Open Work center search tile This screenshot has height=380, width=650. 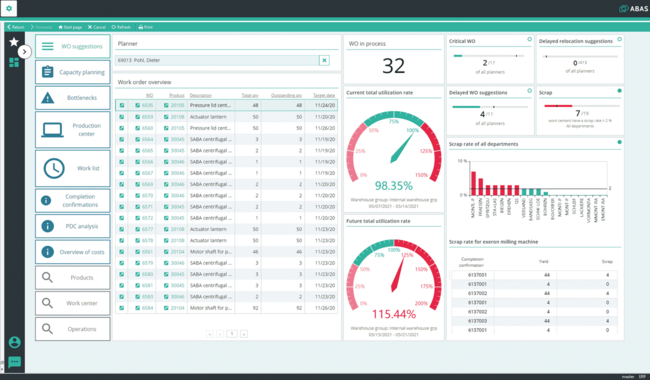(x=73, y=303)
